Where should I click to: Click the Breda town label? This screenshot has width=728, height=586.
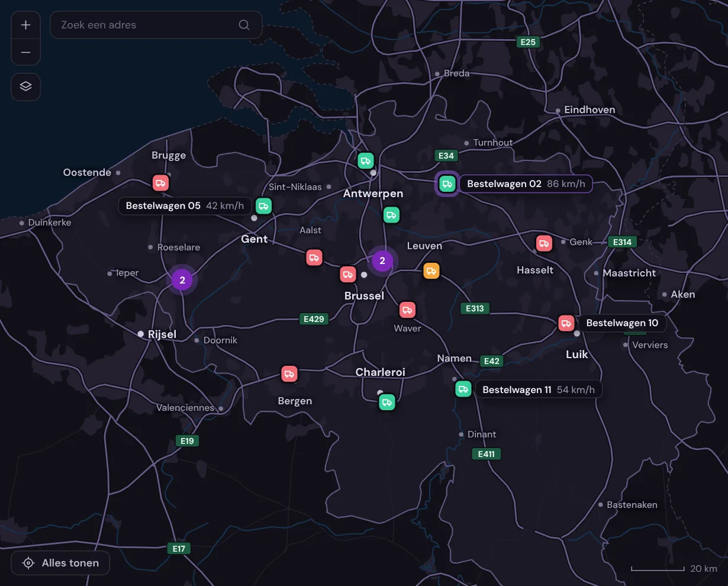click(x=456, y=73)
